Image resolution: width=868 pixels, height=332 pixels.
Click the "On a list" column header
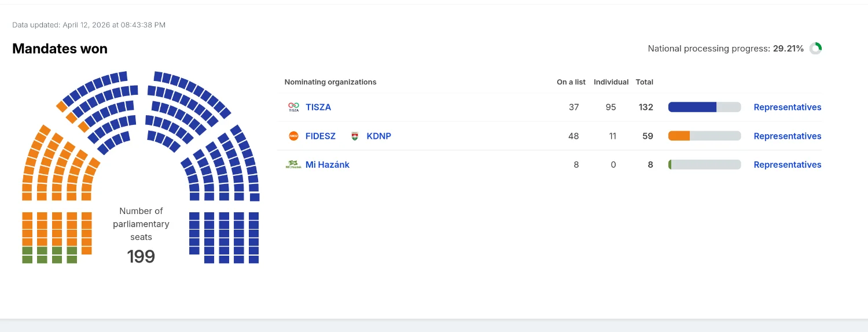pyautogui.click(x=571, y=82)
